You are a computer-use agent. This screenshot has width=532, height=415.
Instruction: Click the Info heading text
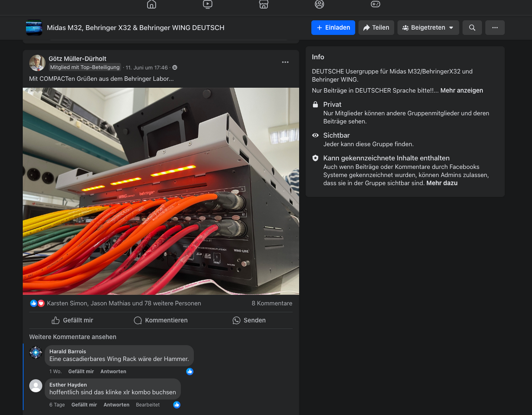tap(318, 57)
